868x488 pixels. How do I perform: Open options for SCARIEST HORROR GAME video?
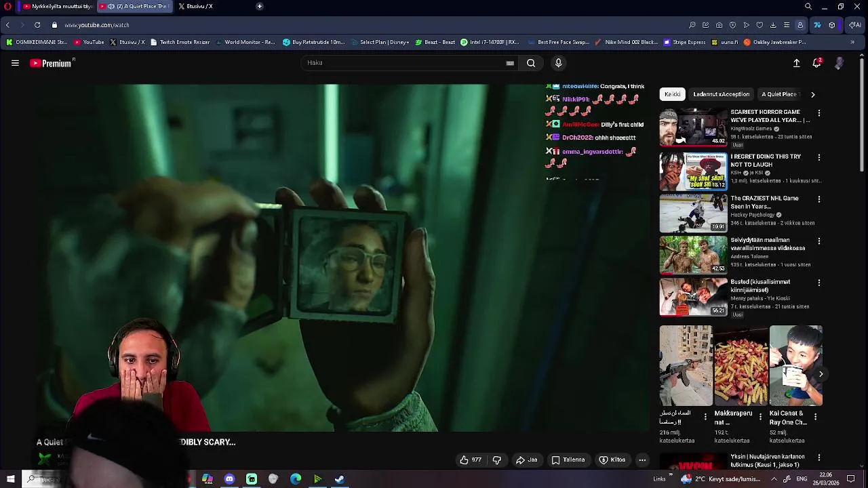point(819,113)
